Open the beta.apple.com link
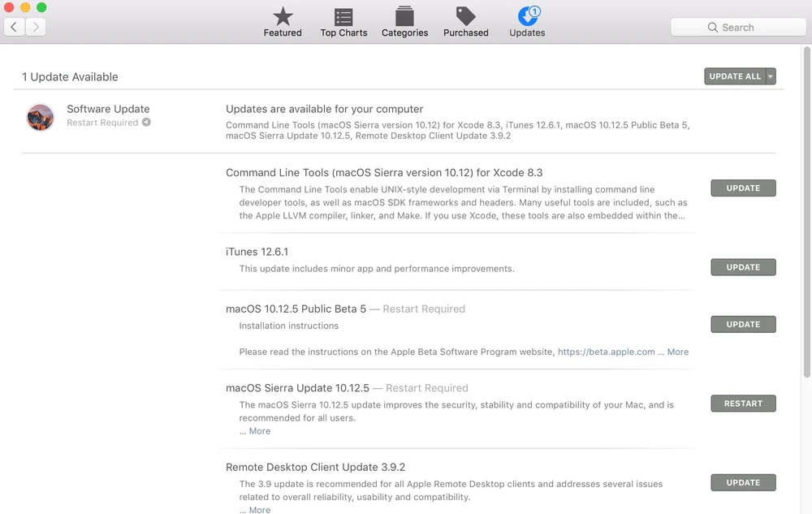This screenshot has width=812, height=514. click(x=606, y=352)
